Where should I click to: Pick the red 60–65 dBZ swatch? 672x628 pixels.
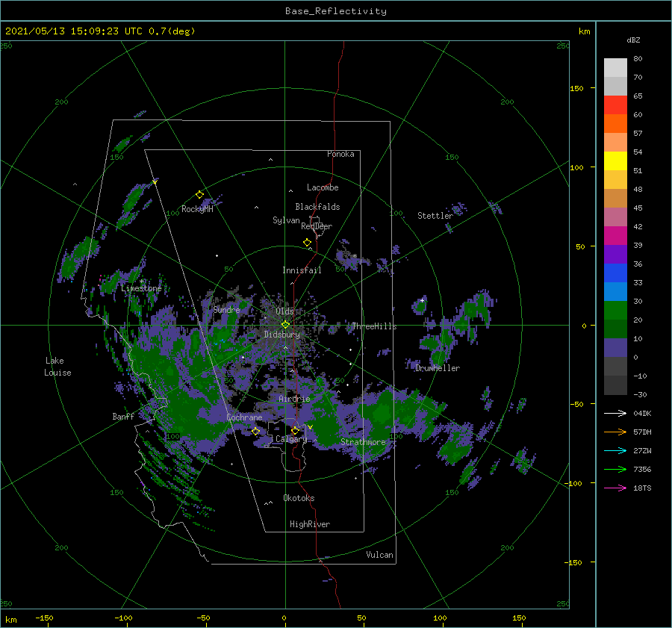[x=615, y=105]
